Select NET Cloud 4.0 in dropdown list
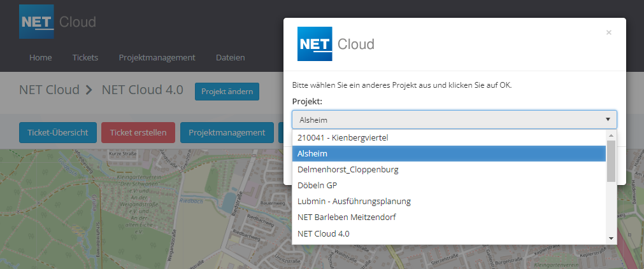The height and width of the screenshot is (269, 644). tap(449, 234)
